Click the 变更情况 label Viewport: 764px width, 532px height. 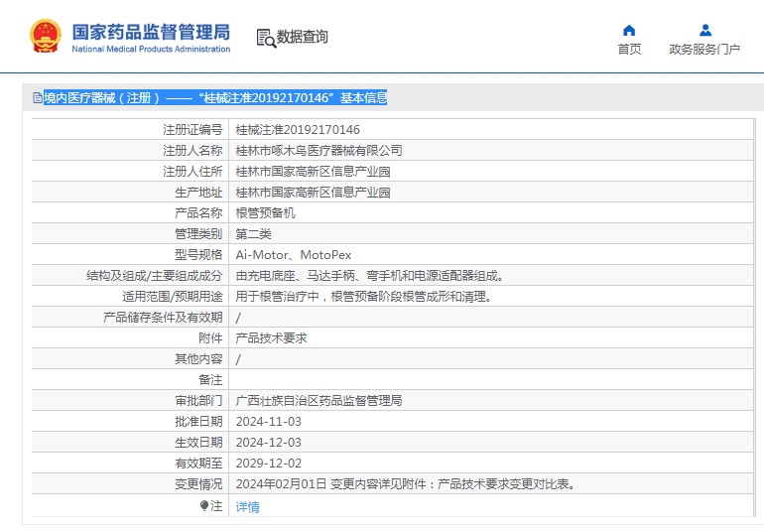(x=198, y=484)
